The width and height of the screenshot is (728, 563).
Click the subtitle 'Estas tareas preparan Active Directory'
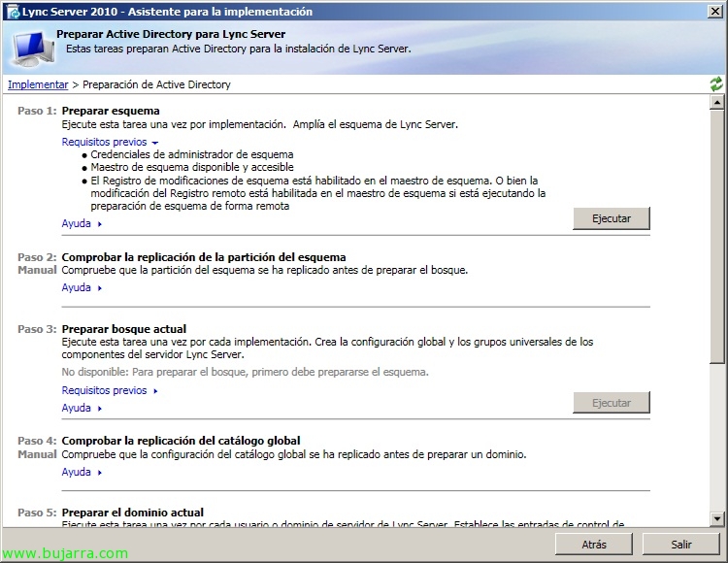tap(238, 49)
